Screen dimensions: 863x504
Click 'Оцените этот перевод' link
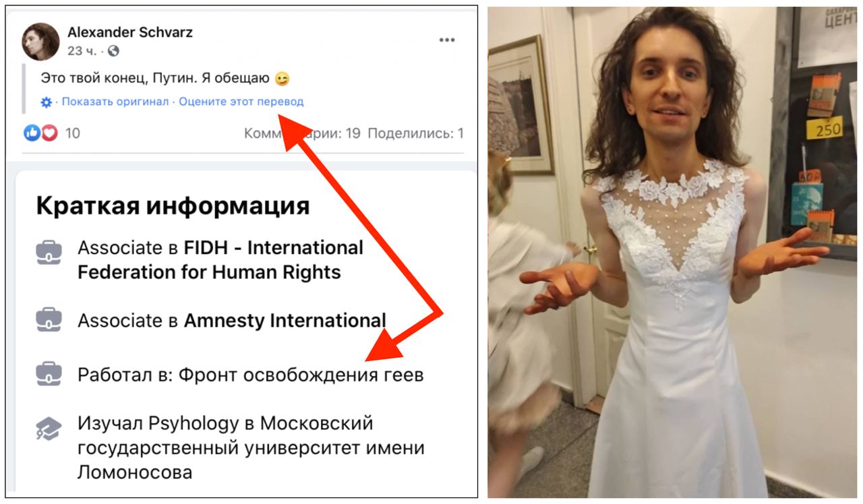coord(241,102)
